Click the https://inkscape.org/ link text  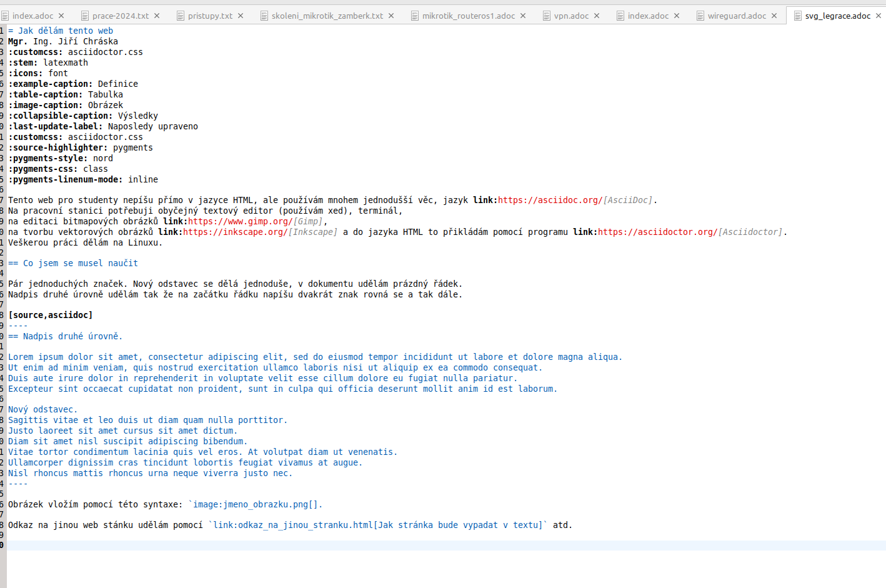point(235,232)
